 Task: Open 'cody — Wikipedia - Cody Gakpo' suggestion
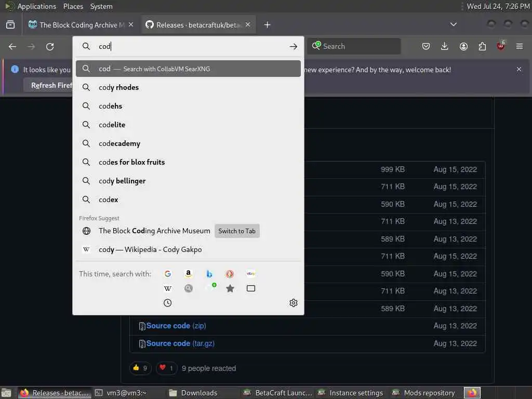pyautogui.click(x=188, y=250)
